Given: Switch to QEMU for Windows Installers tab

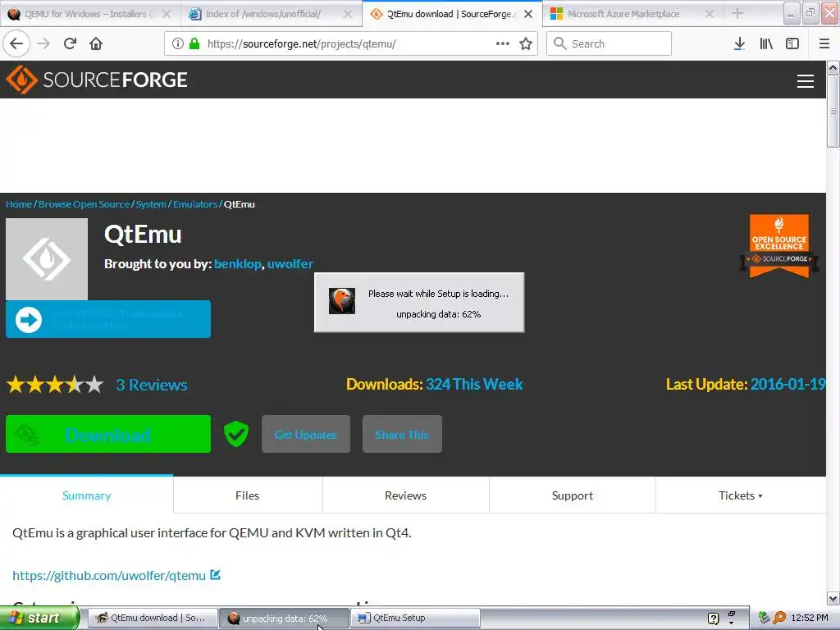Looking at the screenshot, I should coord(90,14).
